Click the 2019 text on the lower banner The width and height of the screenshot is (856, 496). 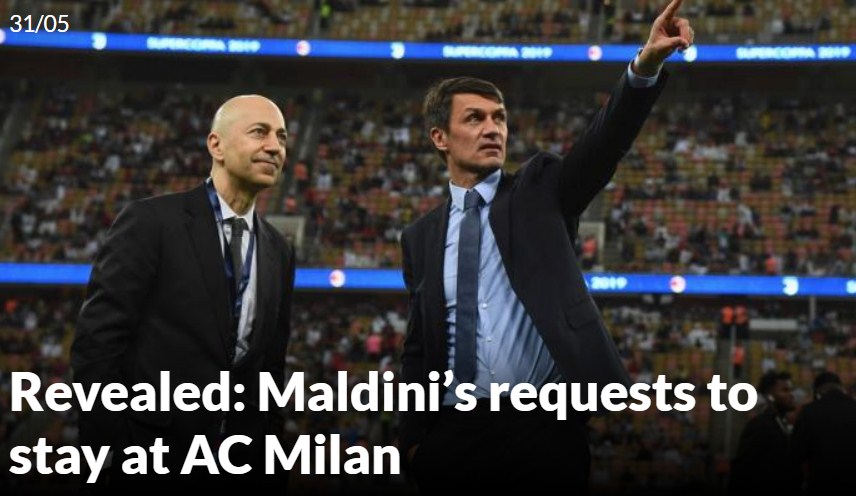608,283
